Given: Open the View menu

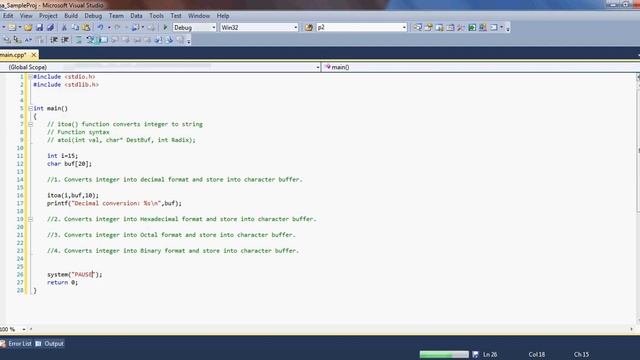Looking at the screenshot, I should (x=26, y=16).
